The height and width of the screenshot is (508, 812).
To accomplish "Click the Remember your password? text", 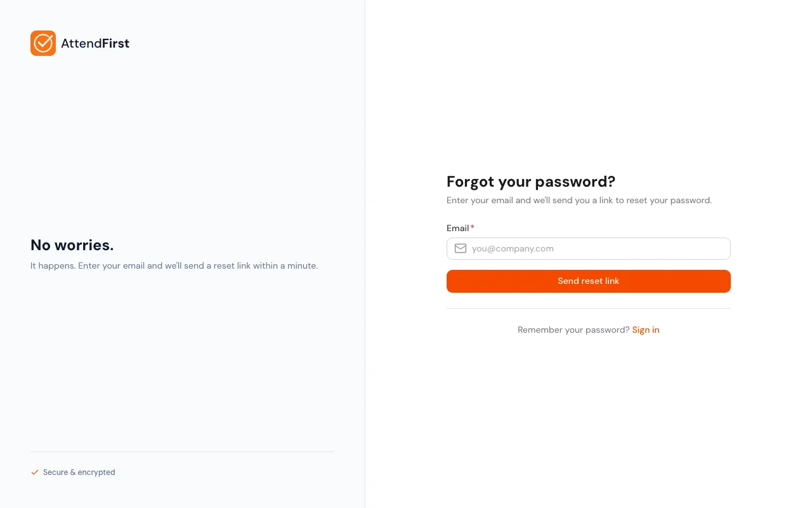I will click(x=572, y=330).
